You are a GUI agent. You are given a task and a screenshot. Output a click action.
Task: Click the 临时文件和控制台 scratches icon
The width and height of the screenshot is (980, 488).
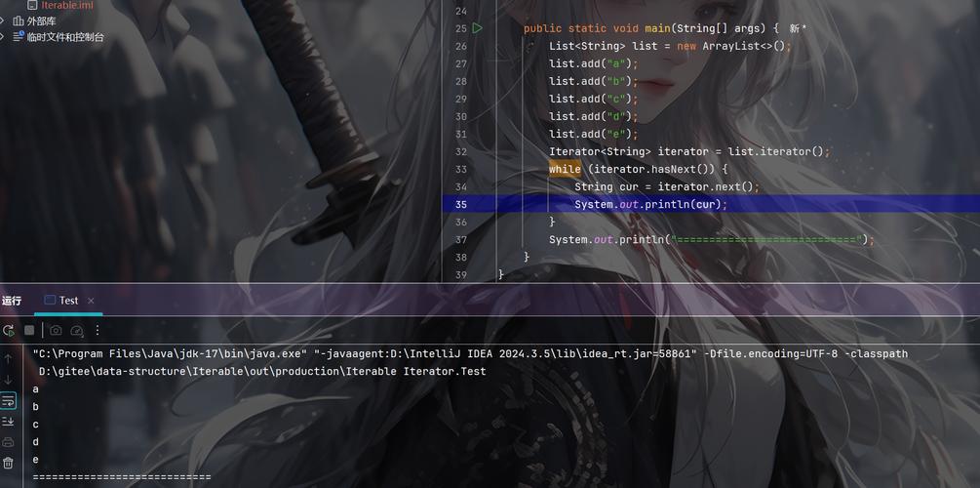click(19, 36)
